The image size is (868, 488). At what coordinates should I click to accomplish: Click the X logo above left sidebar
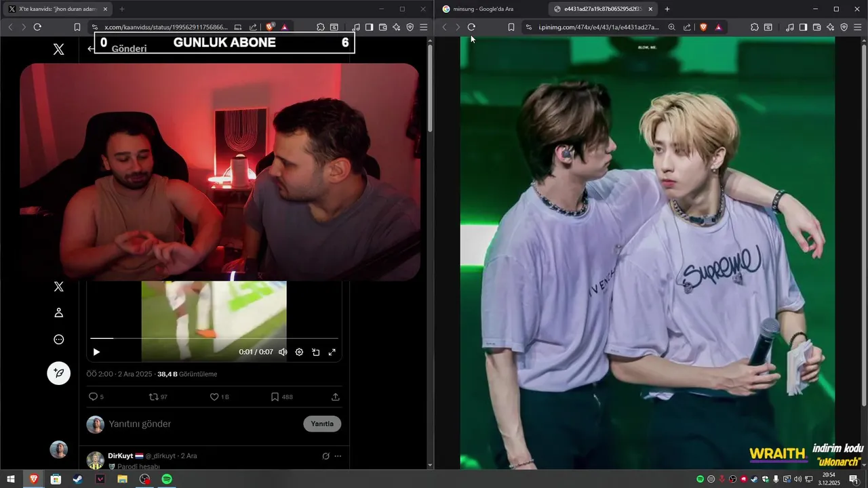pos(59,49)
